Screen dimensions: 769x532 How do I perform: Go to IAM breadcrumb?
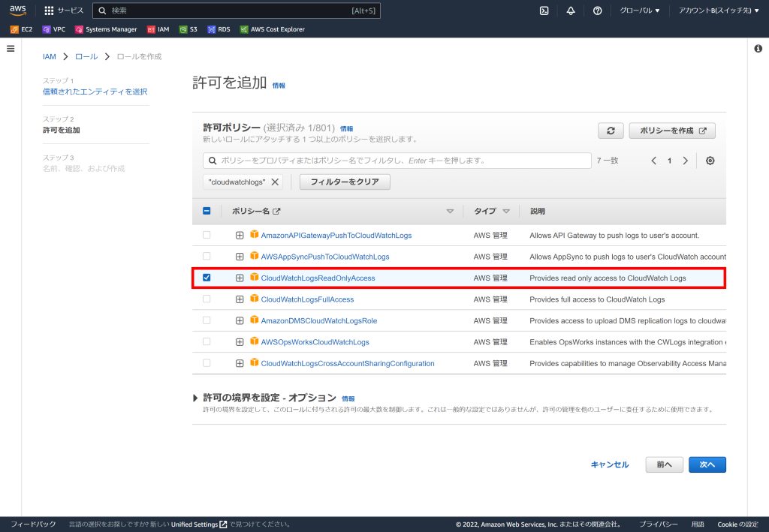coord(49,57)
